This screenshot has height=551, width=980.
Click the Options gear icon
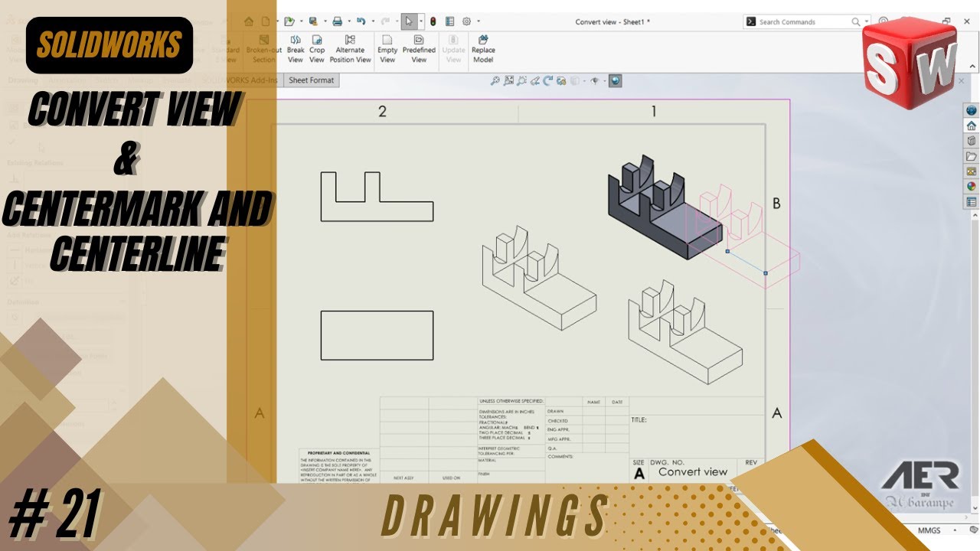(466, 21)
